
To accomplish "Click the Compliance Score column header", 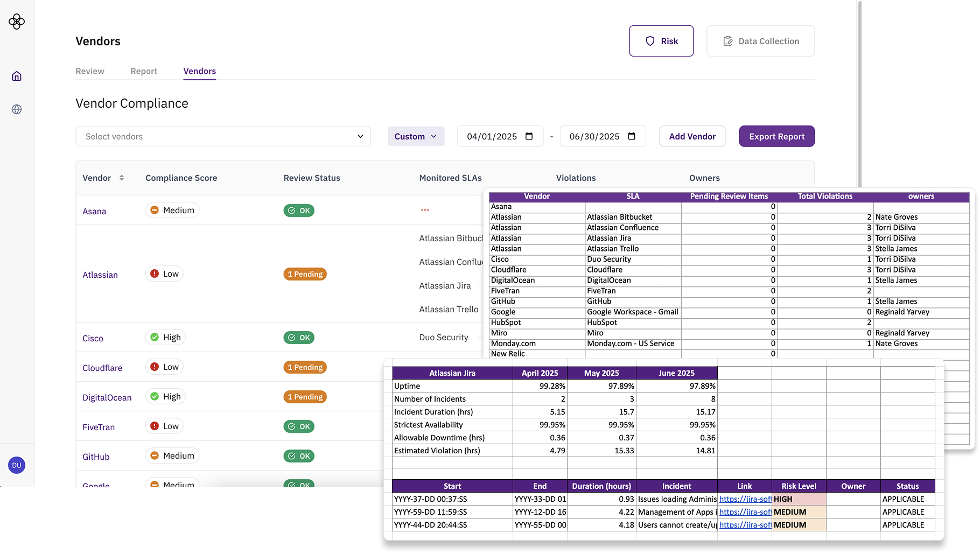I will coord(181,178).
